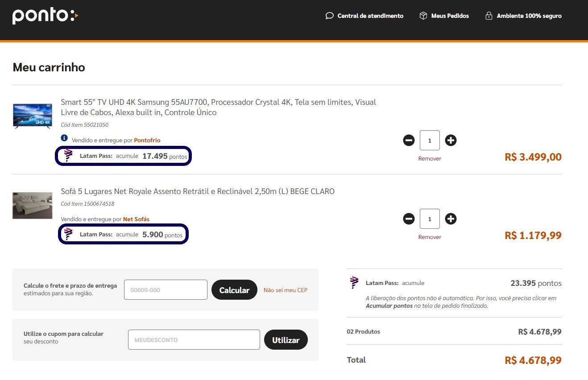
Task: Decrease quantity of Samsung TV with minus
Action: tap(409, 140)
